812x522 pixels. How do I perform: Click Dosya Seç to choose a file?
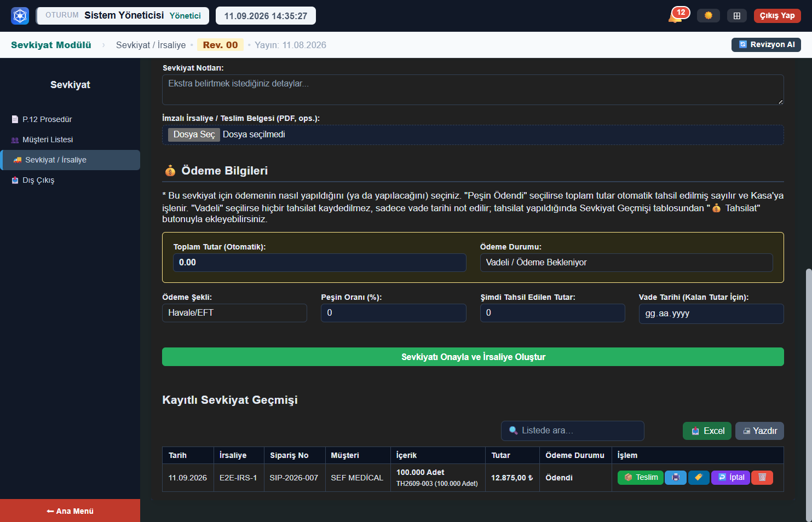point(194,135)
